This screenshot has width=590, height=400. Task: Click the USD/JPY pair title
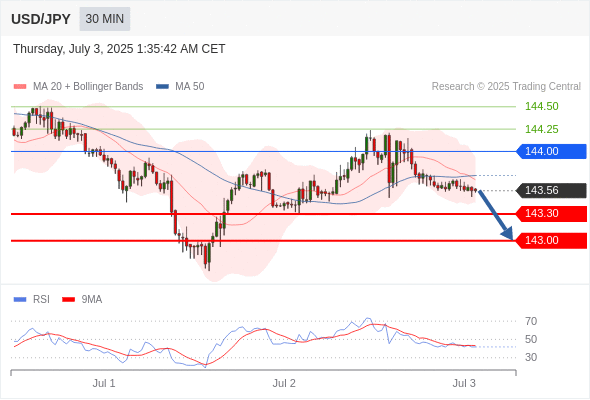[x=41, y=19]
